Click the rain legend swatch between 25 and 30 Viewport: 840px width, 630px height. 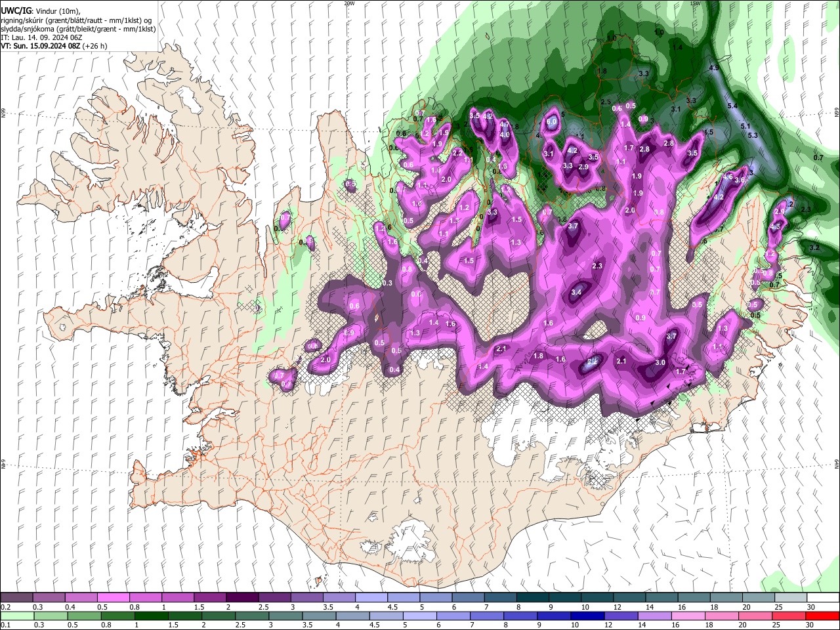788,616
